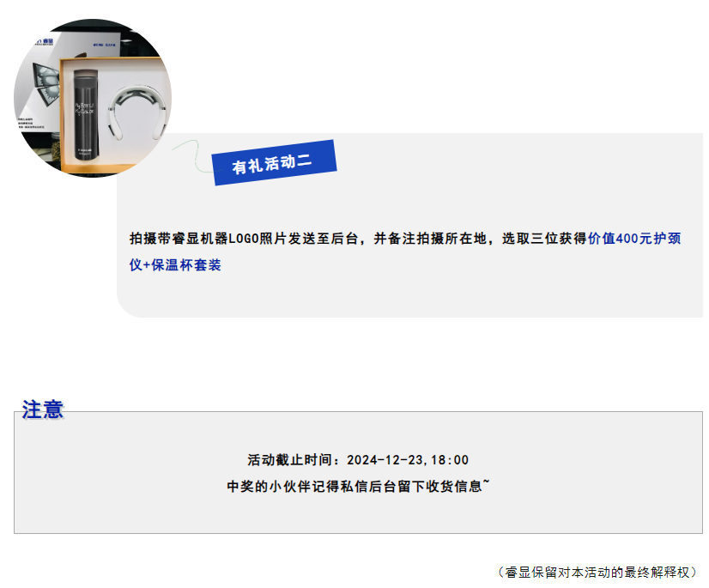Click the white text on the thermos
Viewport: 709px width, 588px height.
pyautogui.click(x=83, y=110)
